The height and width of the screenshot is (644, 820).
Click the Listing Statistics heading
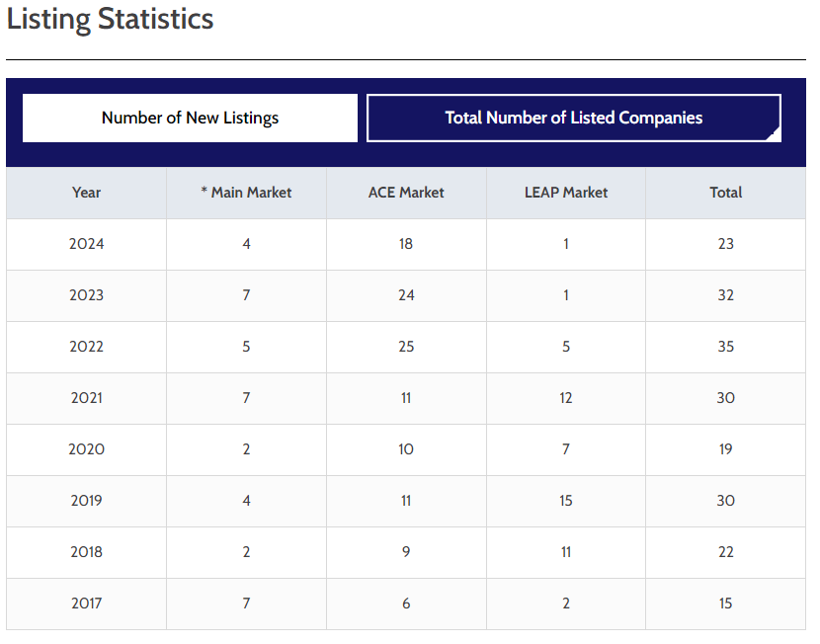click(110, 20)
